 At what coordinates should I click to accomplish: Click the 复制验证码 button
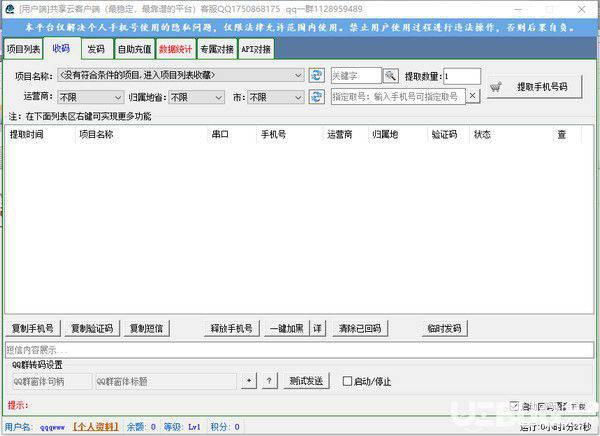pos(92,328)
